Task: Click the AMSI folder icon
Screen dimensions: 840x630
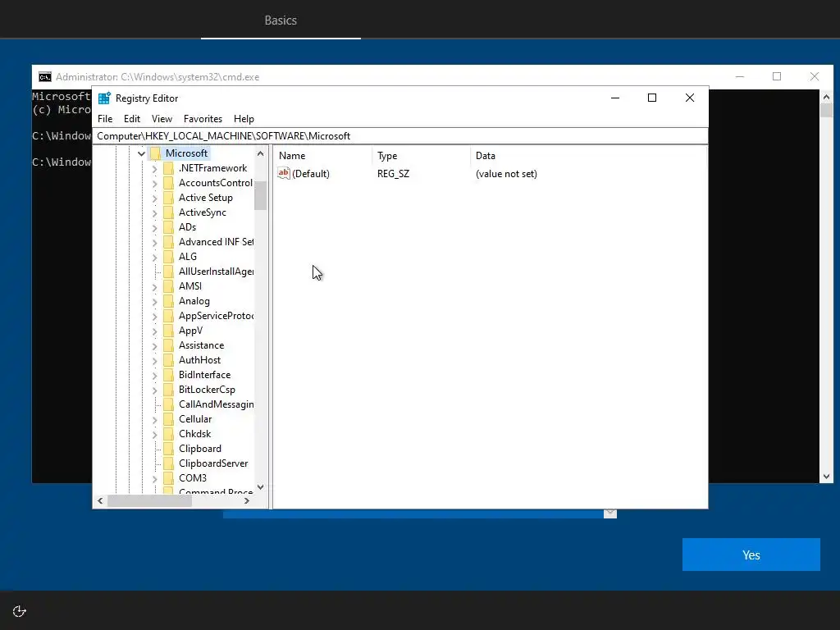Action: 168,286
